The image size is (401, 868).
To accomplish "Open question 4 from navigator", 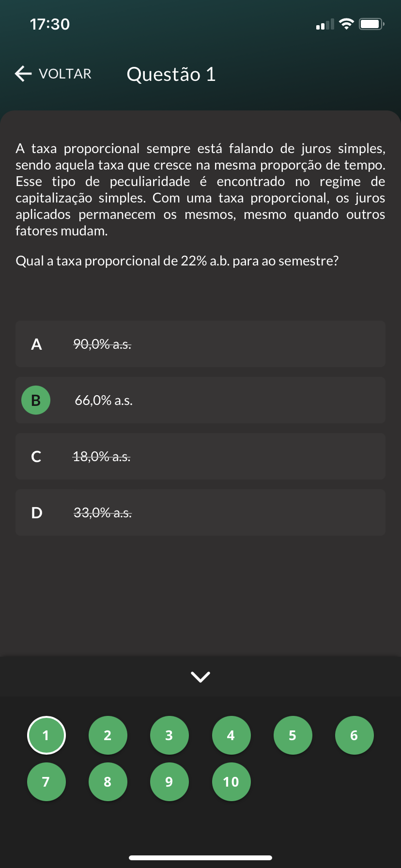I will (x=231, y=735).
